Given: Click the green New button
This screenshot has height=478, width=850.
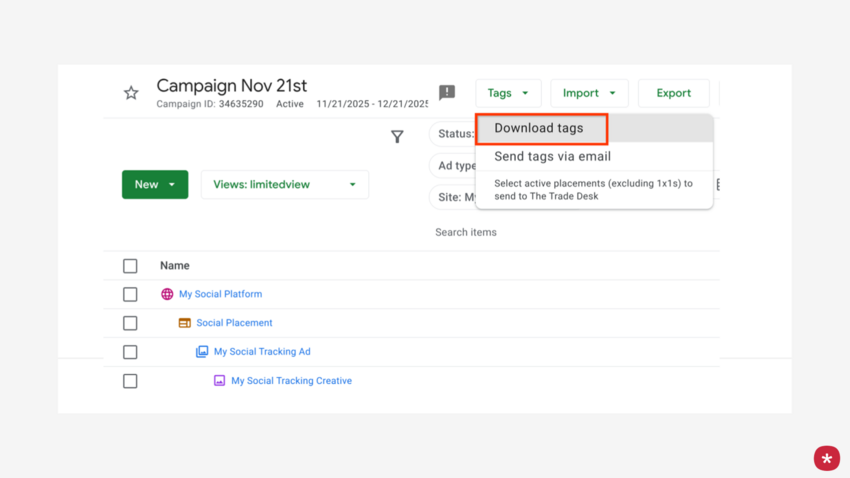Looking at the screenshot, I should pos(155,185).
